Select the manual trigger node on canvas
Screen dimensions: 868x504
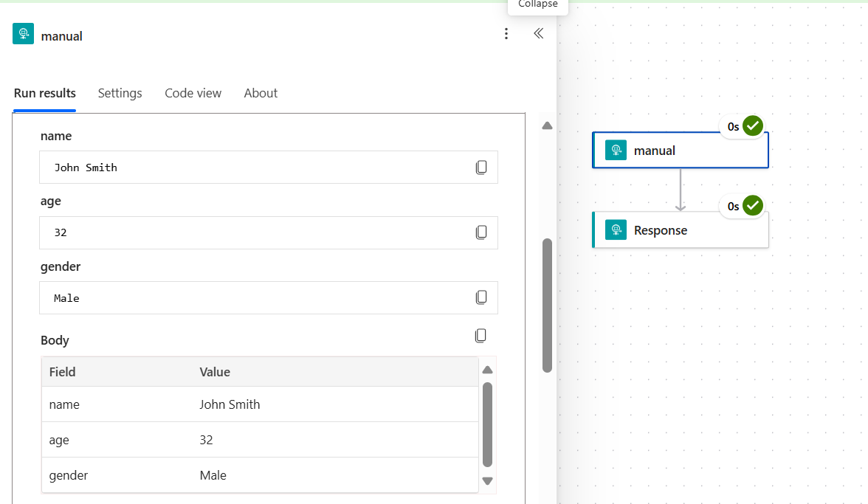coord(681,150)
